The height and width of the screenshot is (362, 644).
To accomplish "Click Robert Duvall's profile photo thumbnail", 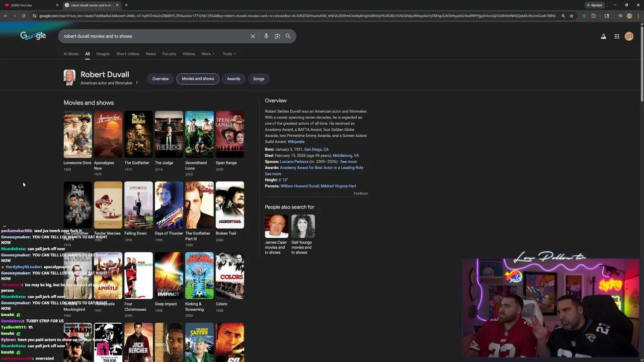I will tap(69, 77).
